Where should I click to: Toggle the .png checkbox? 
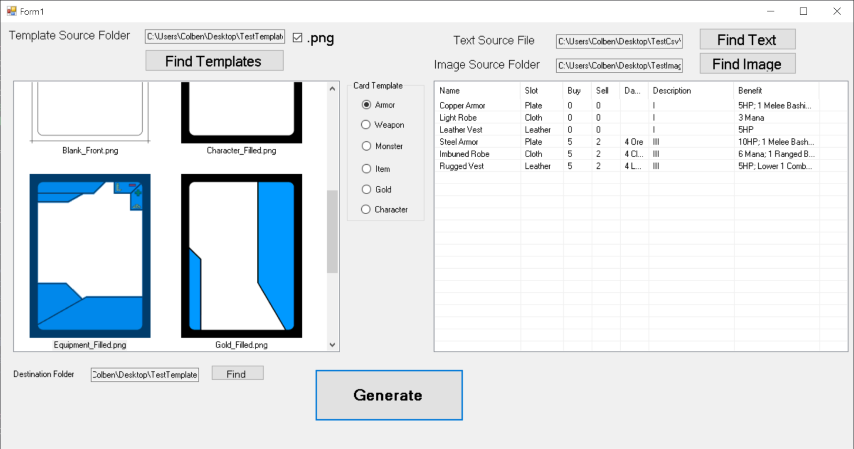(297, 38)
